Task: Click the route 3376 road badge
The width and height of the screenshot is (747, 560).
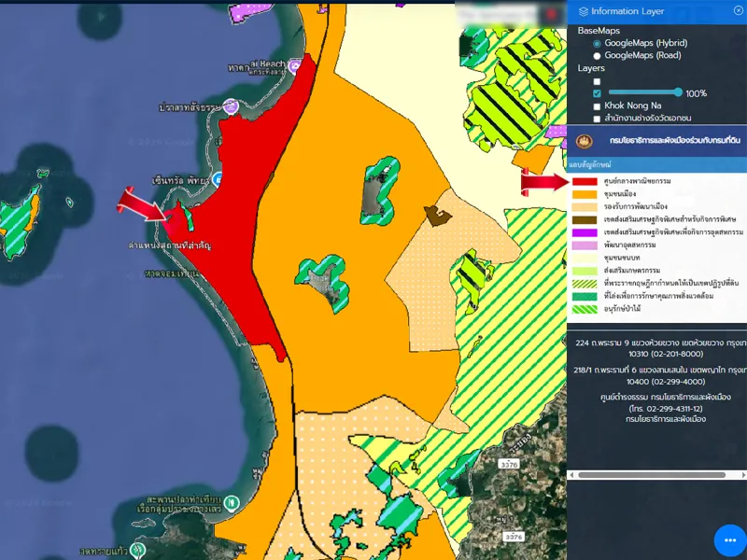Action: point(509,463)
